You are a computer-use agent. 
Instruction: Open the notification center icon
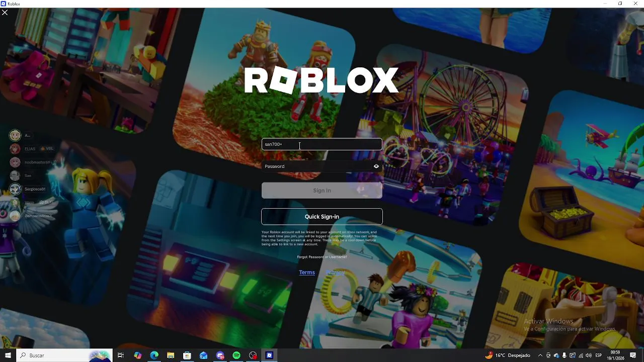[633, 355]
